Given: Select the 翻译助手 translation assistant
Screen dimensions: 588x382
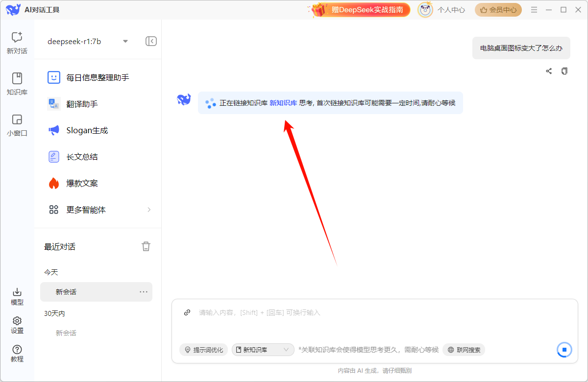Looking at the screenshot, I should point(82,104).
